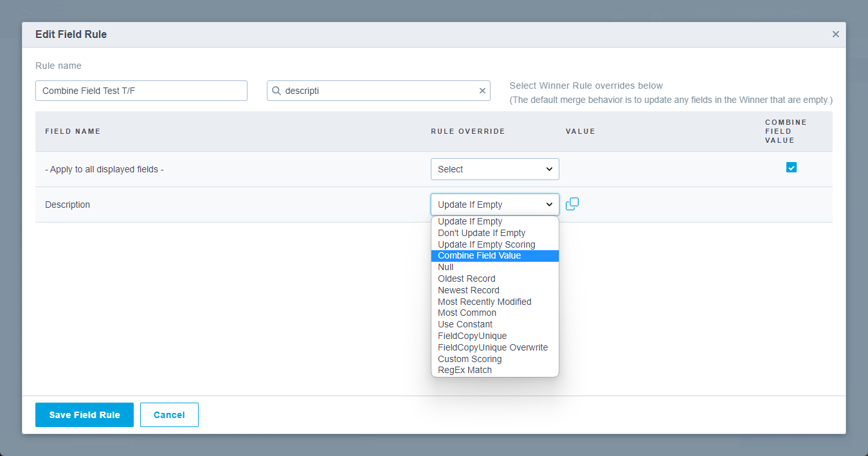Clear the search box using the X icon
The height and width of the screenshot is (456, 868).
pyautogui.click(x=482, y=90)
